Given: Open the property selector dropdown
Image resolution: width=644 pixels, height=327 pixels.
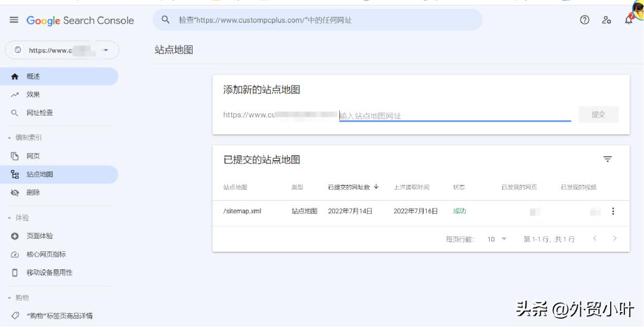Looking at the screenshot, I should [x=62, y=50].
